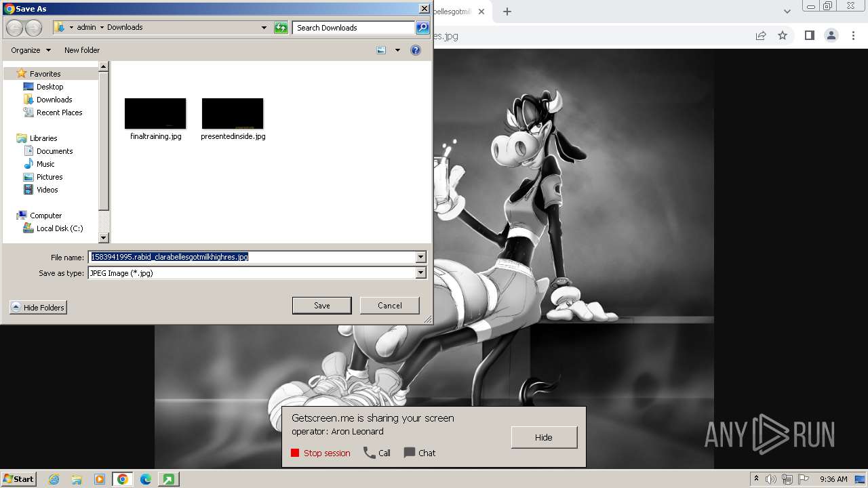Click Chrome icon in taskbar
Image resolution: width=868 pixels, height=488 pixels.
click(123, 479)
